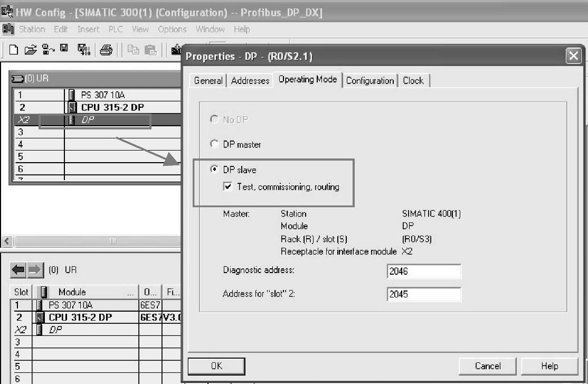Click the CPU 315-2 DP icon in the detail table
588x384 pixels.
[40, 317]
